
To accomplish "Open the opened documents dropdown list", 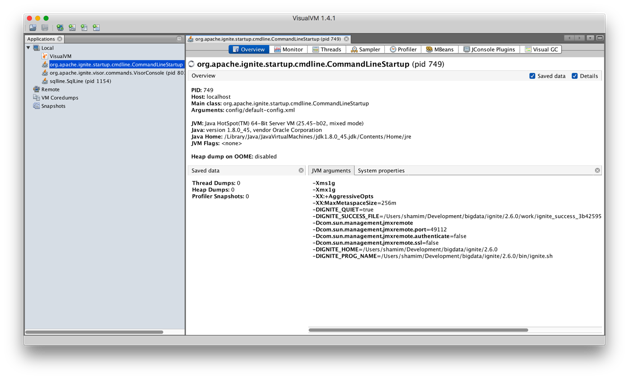I will pyautogui.click(x=590, y=38).
